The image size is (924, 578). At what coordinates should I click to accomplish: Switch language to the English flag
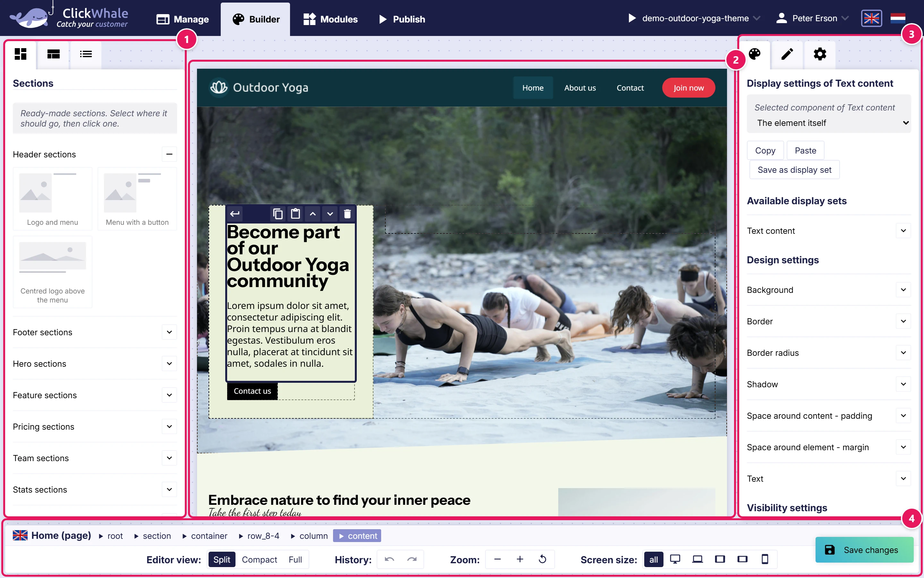click(x=871, y=18)
